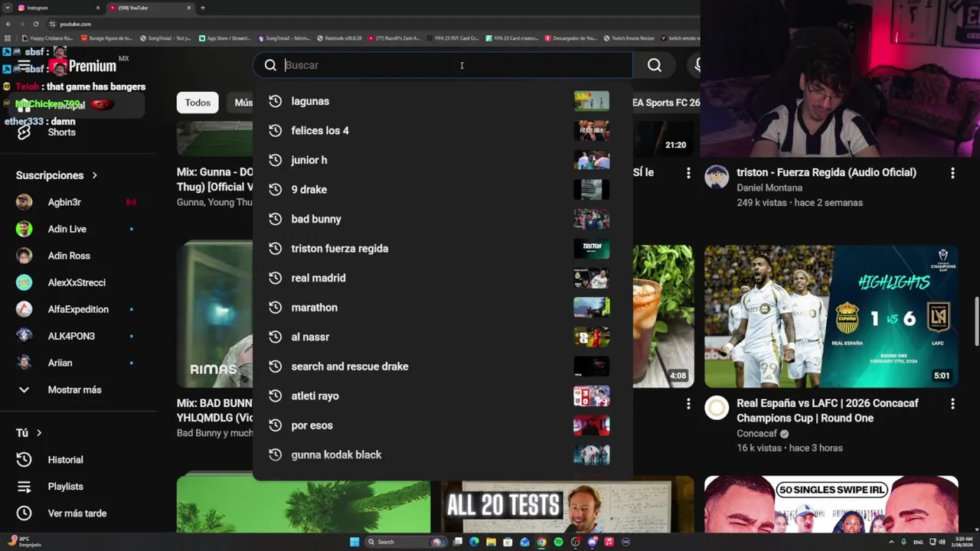Open the Agbin3r subscription channel
980x551 pixels.
[x=64, y=202]
